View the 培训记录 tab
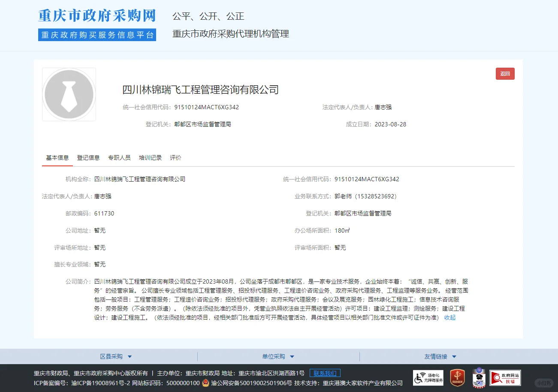This screenshot has width=558, height=392. [x=150, y=158]
